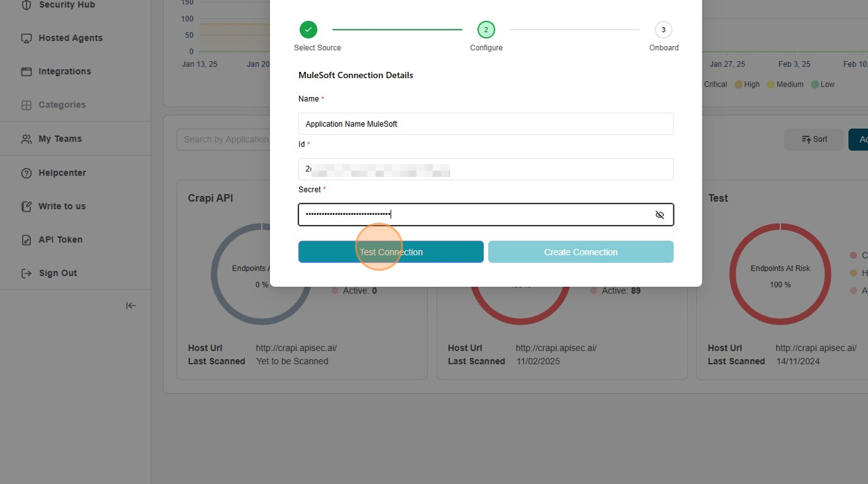Collapse the sidebar with arrow icon

click(x=131, y=306)
